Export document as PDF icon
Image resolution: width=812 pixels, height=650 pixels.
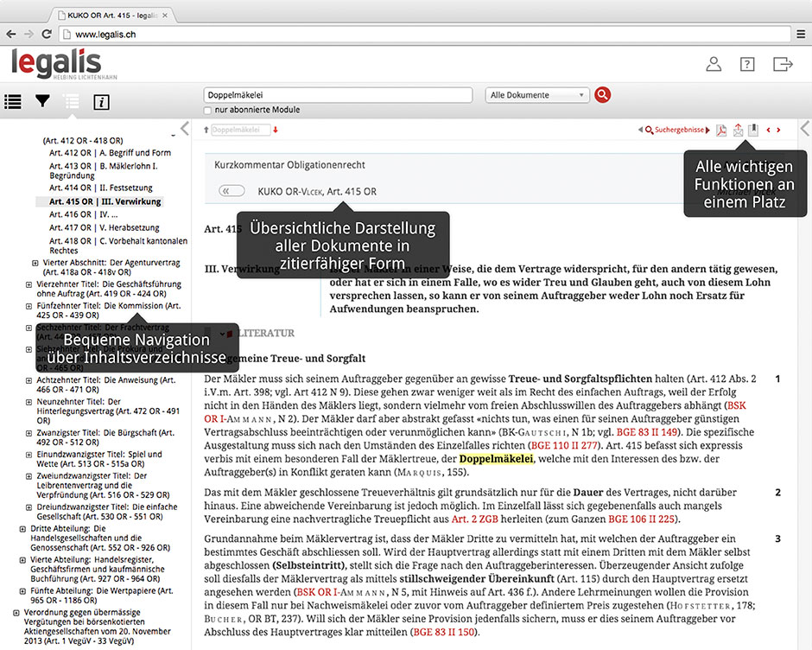tap(721, 131)
